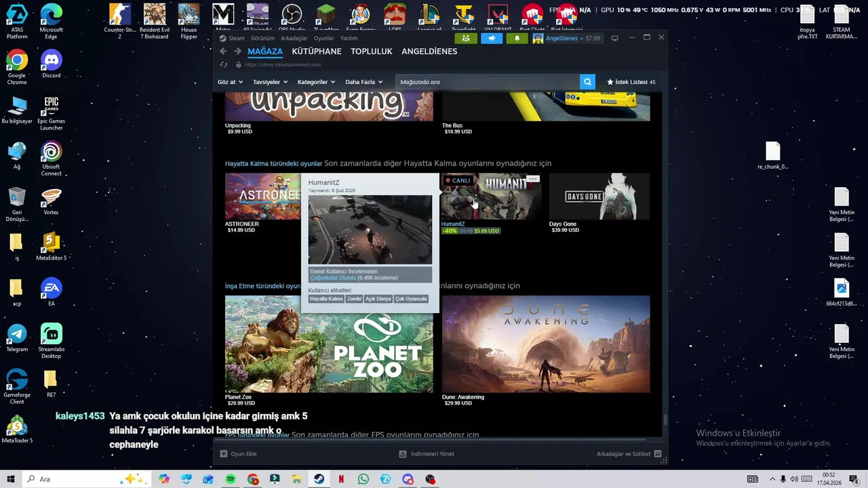Toggle Steam Big Picture mode icon

tap(614, 38)
